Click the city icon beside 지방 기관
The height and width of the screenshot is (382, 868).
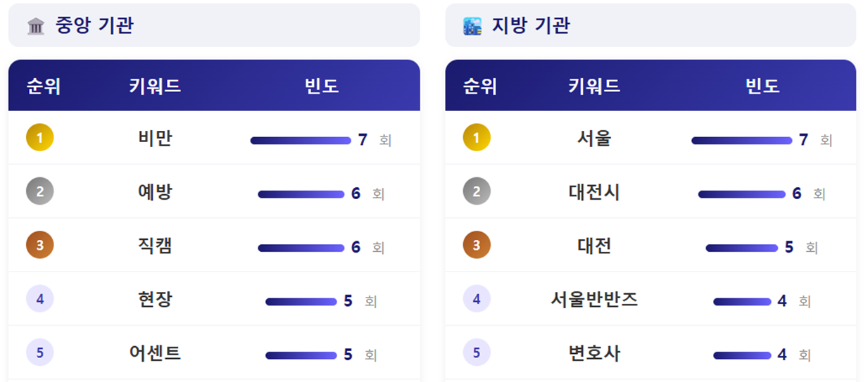(x=472, y=27)
